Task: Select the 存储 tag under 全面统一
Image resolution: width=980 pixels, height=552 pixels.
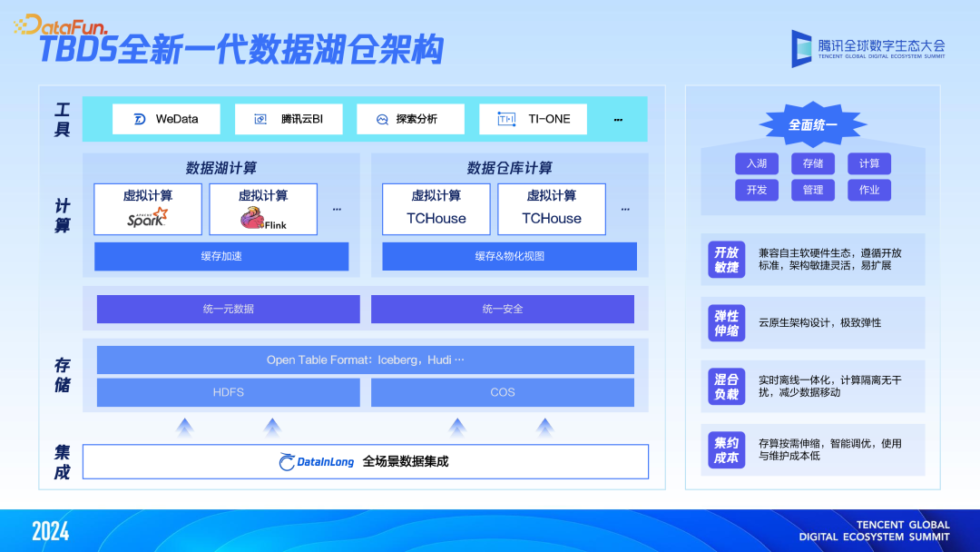Action: pos(813,163)
